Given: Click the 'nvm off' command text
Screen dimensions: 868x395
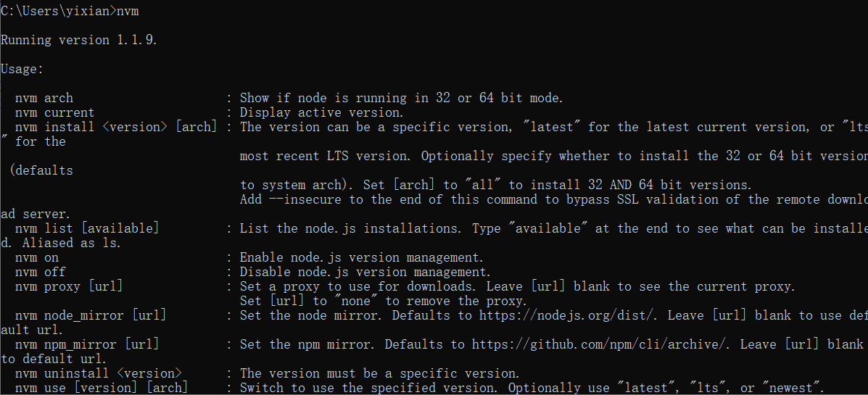Looking at the screenshot, I should [40, 272].
